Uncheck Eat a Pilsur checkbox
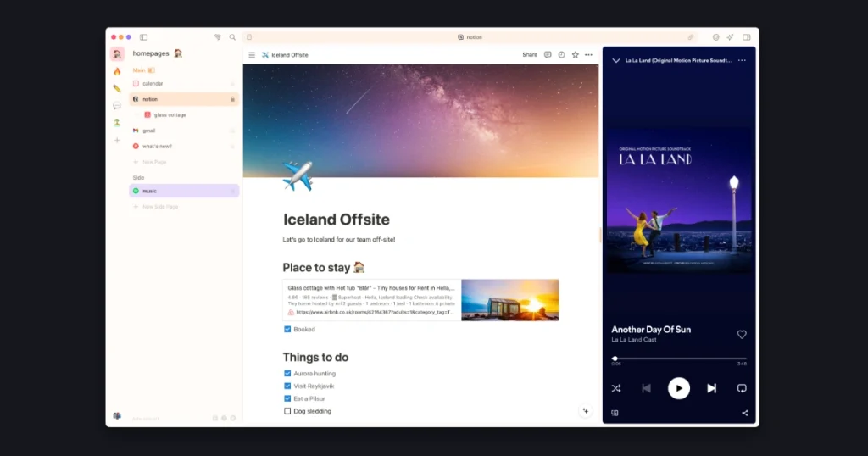 coord(287,398)
